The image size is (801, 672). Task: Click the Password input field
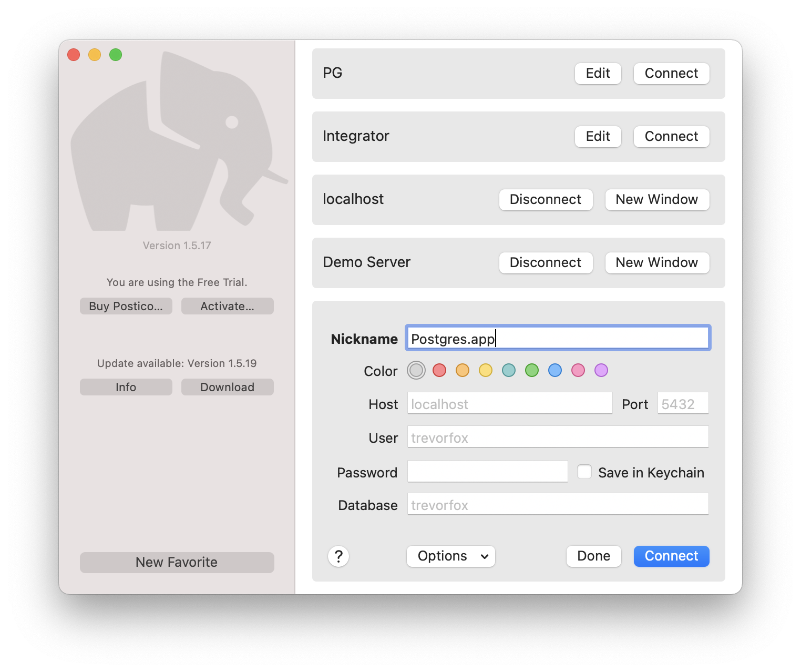(488, 471)
